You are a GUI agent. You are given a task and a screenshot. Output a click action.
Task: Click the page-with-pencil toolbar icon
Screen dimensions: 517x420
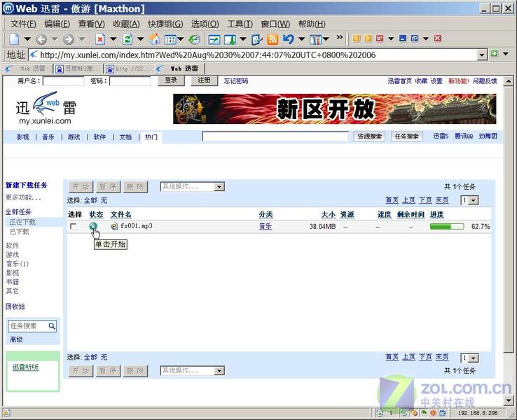tap(257, 39)
